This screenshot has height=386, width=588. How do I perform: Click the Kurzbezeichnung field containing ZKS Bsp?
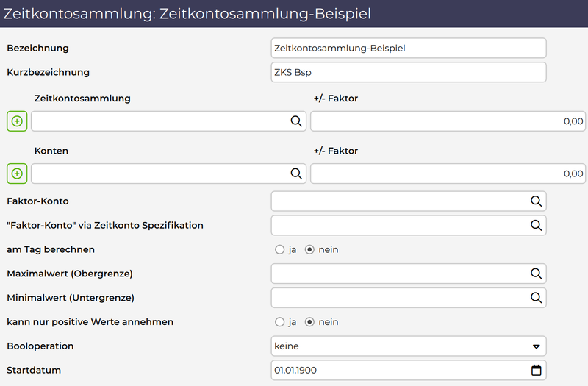(408, 73)
